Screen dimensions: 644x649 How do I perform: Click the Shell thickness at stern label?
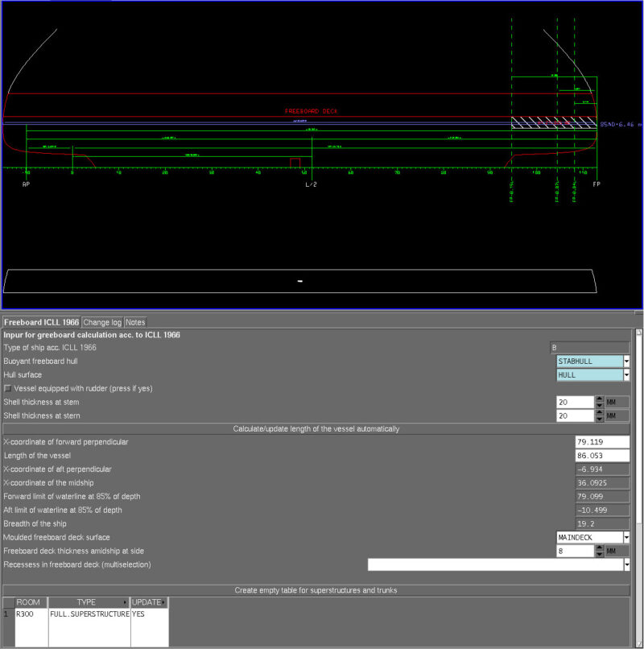coord(42,415)
